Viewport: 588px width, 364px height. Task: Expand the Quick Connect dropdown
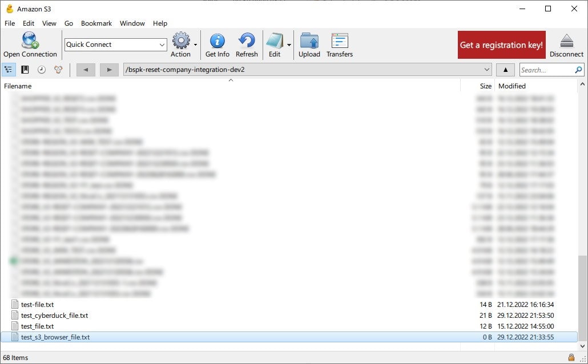click(x=162, y=45)
